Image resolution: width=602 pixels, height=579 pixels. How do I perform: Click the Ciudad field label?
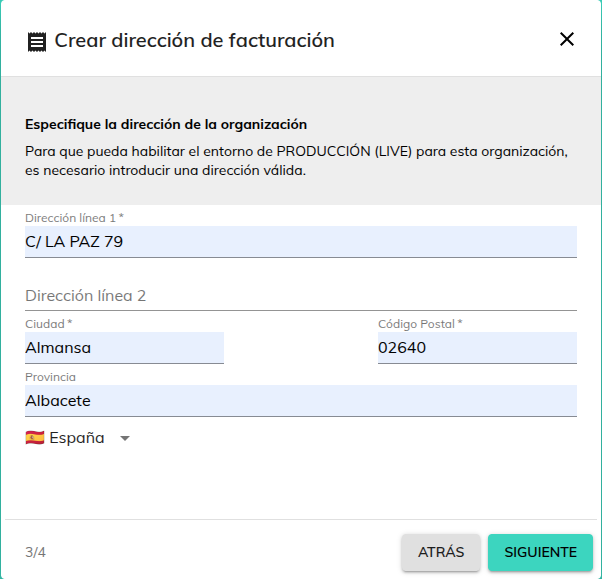point(48,324)
